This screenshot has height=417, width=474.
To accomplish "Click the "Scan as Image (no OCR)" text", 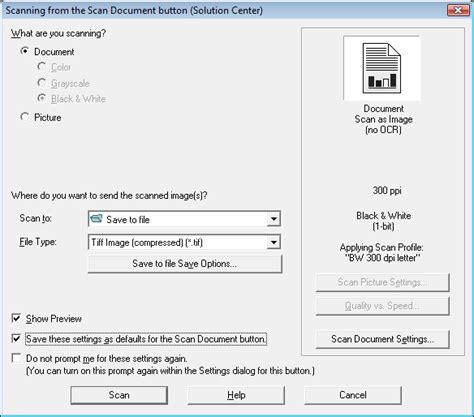I will (383, 124).
